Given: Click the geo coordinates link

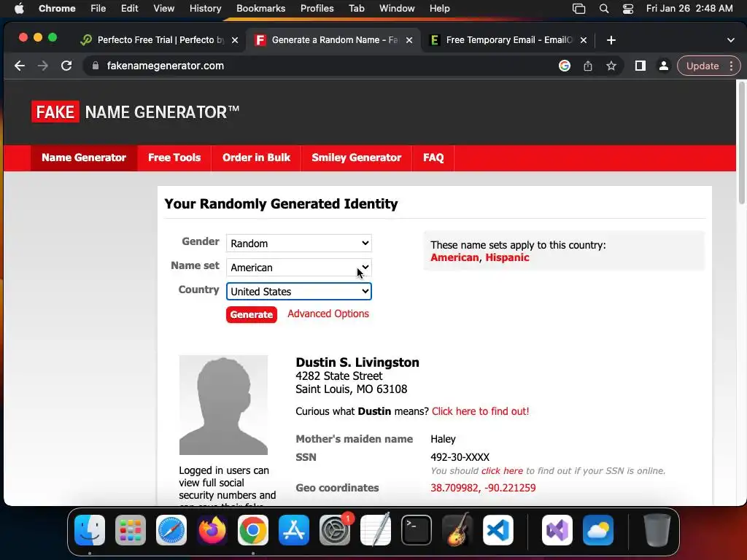Looking at the screenshot, I should pyautogui.click(x=483, y=488).
